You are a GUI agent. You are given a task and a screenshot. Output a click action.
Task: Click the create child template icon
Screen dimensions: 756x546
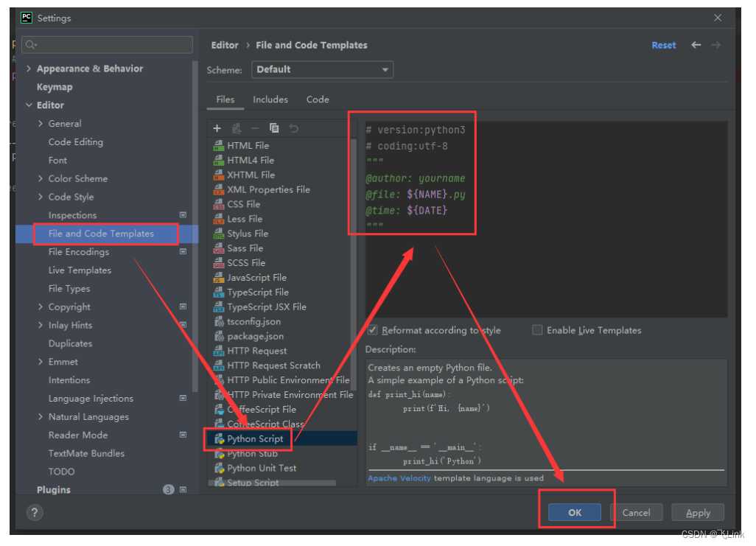coord(237,128)
